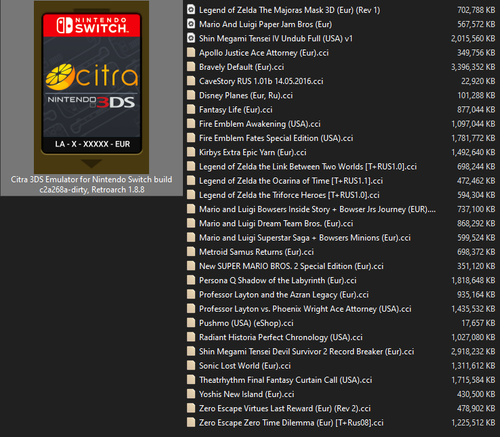
Task: Select file name 'Legend of Zelda The Majoras Mask 3D (Eur) (Rev 1)'
Action: pyautogui.click(x=289, y=10)
